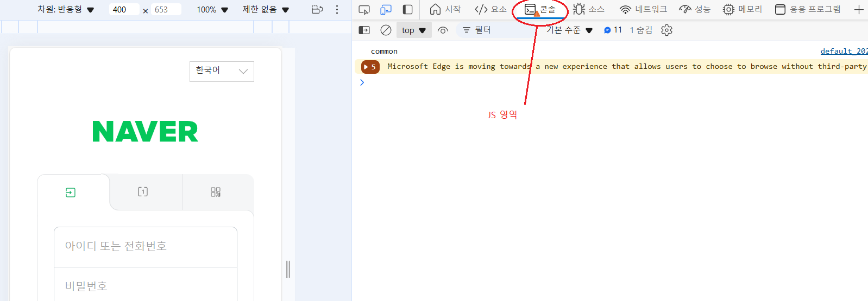Click the console input prompt arrow
Image resolution: width=868 pixels, height=301 pixels.
[362, 82]
